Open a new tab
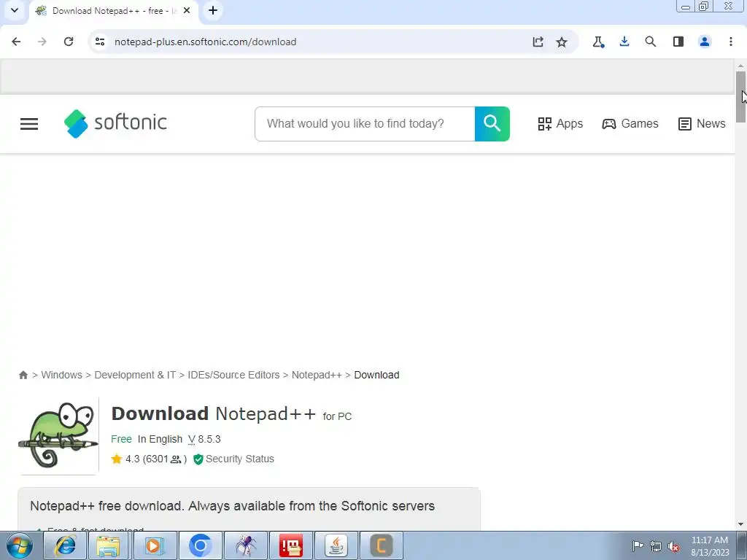 click(x=213, y=10)
